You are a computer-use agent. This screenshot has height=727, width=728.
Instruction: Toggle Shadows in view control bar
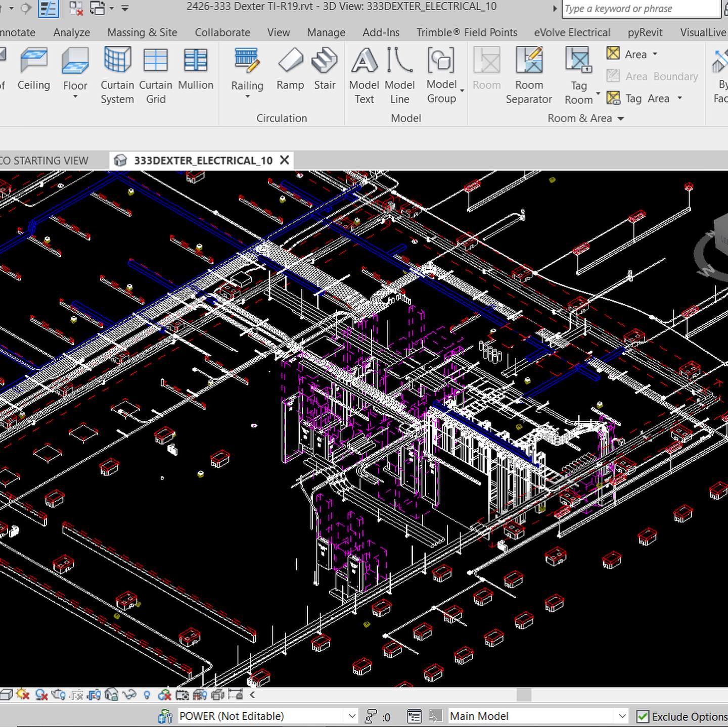click(41, 695)
